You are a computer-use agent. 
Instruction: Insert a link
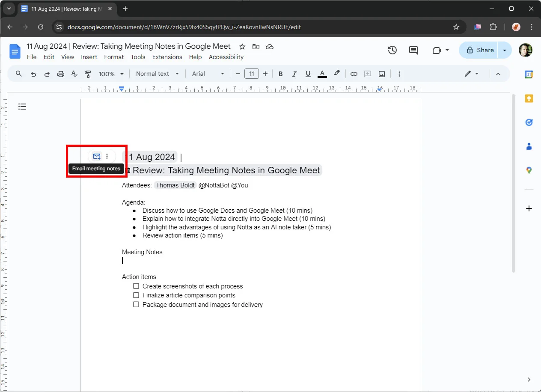point(354,74)
